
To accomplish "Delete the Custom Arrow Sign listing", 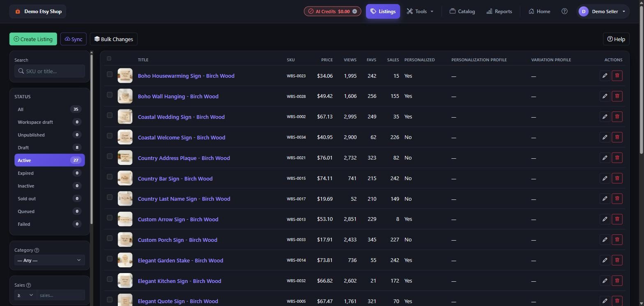I will click(x=617, y=219).
